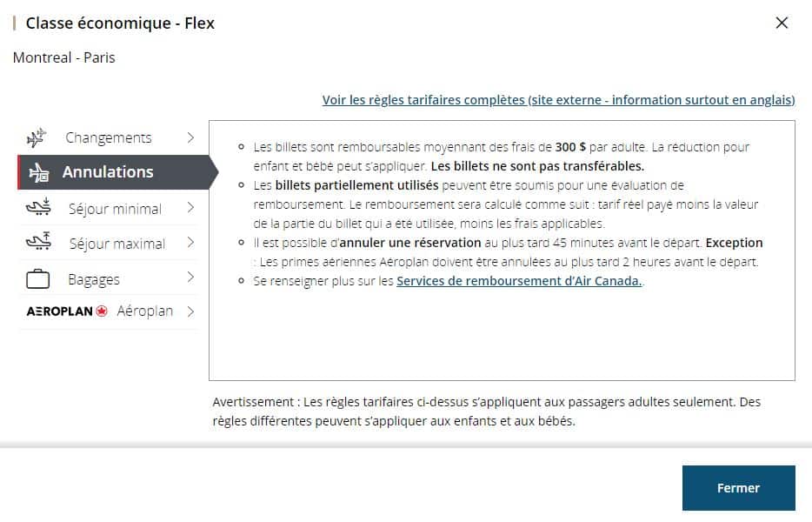
Task: Select the highlighted Annulations airplane icon
Action: coord(41,172)
